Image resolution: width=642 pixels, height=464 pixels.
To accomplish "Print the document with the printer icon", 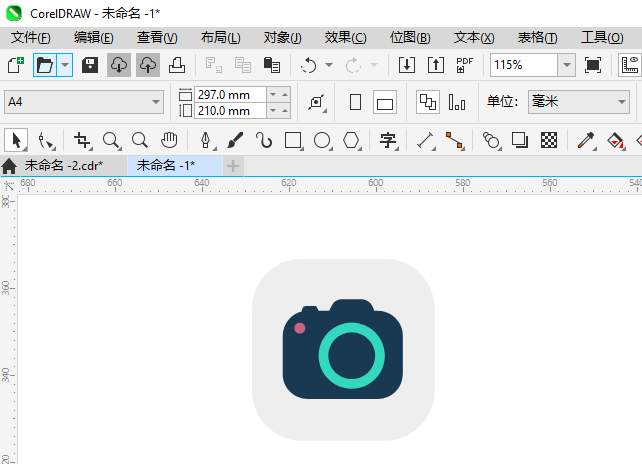I will [x=177, y=65].
